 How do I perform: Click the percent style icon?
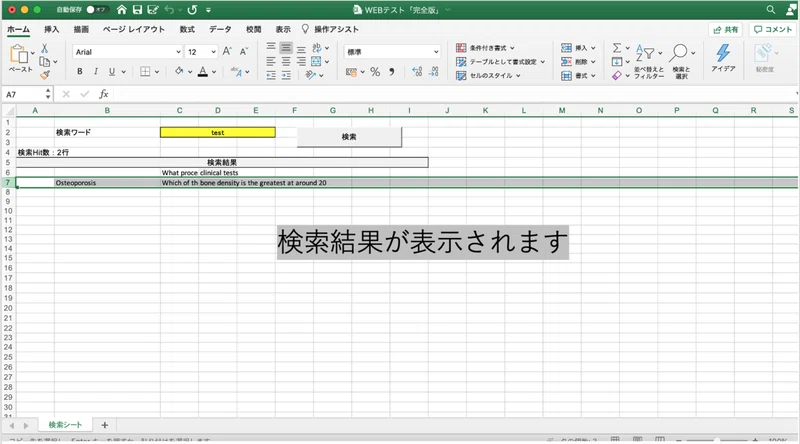[375, 72]
